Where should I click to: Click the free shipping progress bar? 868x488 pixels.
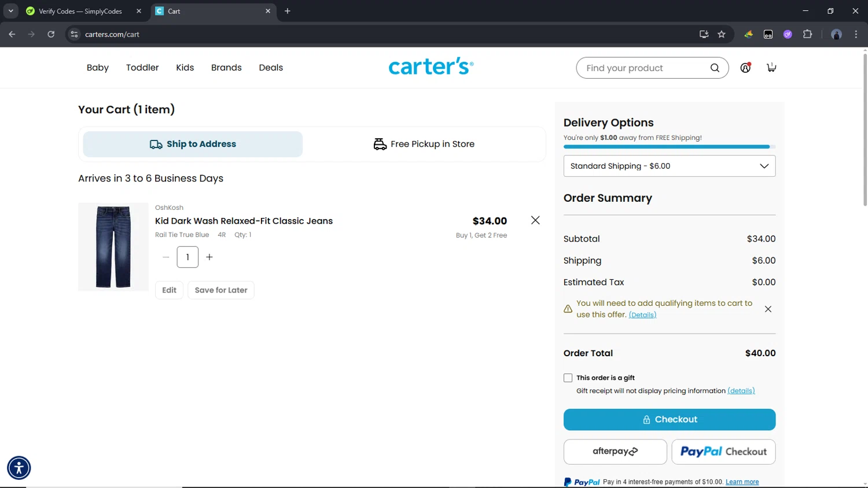click(670, 147)
